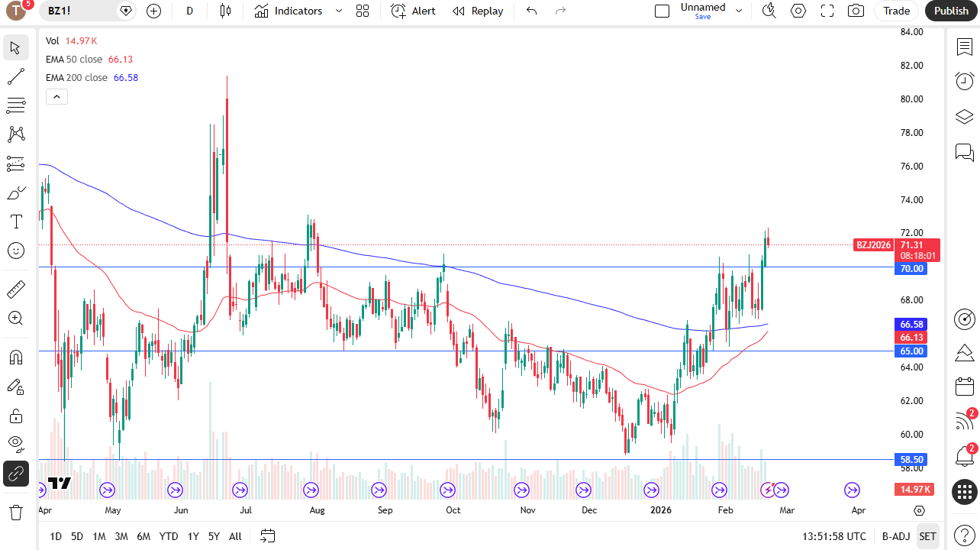Toggle the SET settlement price option

(927, 536)
